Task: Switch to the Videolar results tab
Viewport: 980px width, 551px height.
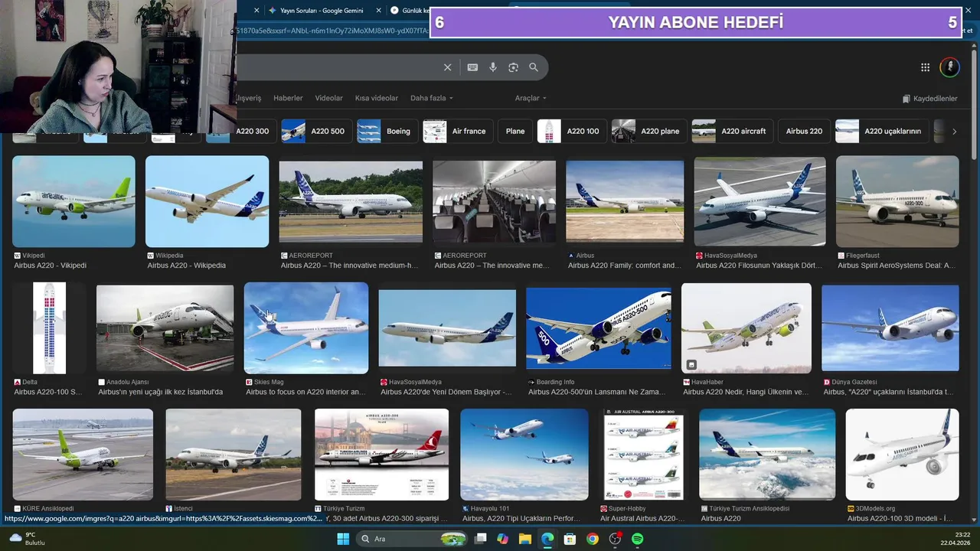Action: pyautogui.click(x=329, y=98)
